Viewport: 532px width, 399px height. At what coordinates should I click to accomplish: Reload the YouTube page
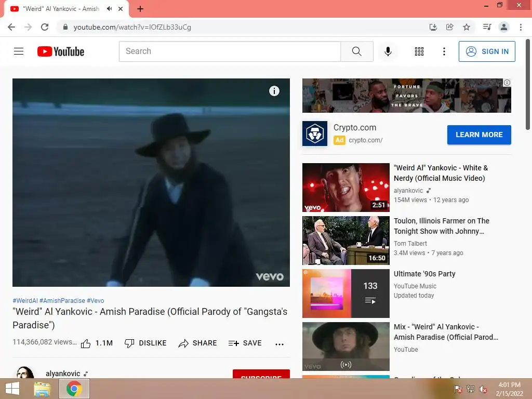point(45,27)
